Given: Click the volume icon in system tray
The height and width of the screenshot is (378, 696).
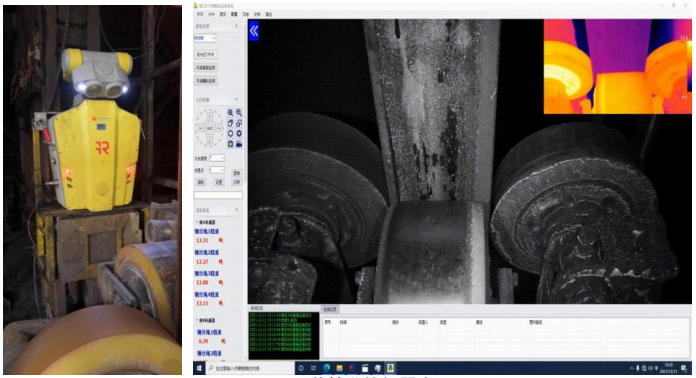Looking at the screenshot, I should [650, 368].
